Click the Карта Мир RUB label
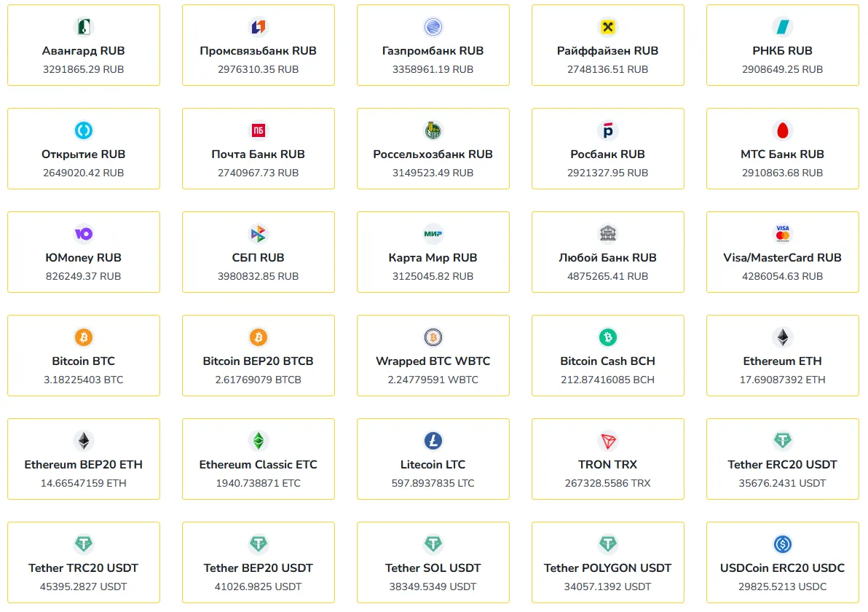The height and width of the screenshot is (612, 868). pyautogui.click(x=433, y=257)
